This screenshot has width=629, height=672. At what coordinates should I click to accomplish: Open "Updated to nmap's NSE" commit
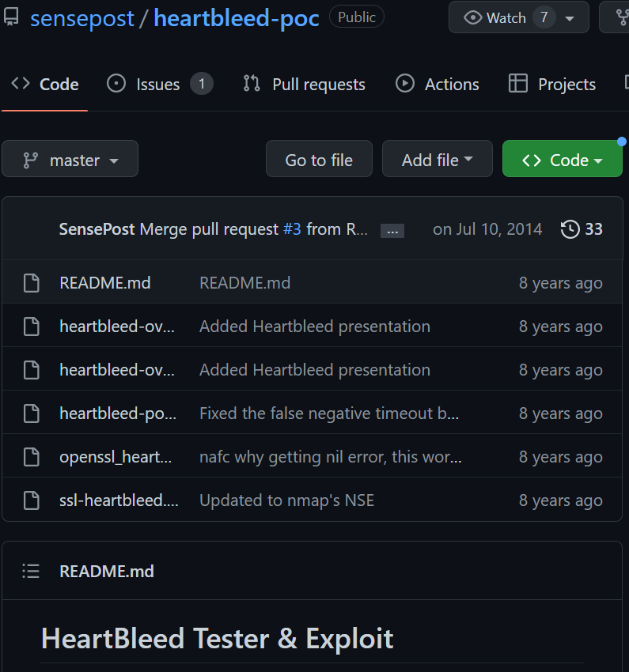(x=287, y=500)
